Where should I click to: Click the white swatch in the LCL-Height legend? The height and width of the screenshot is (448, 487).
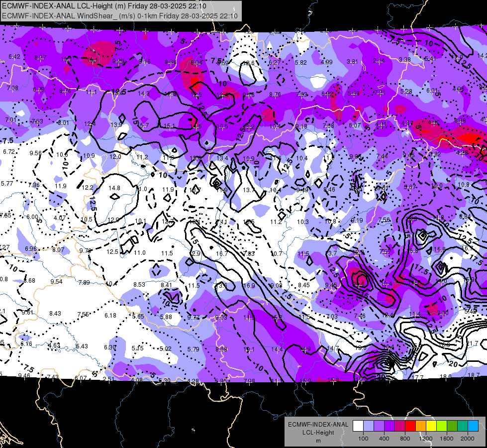click(x=358, y=426)
